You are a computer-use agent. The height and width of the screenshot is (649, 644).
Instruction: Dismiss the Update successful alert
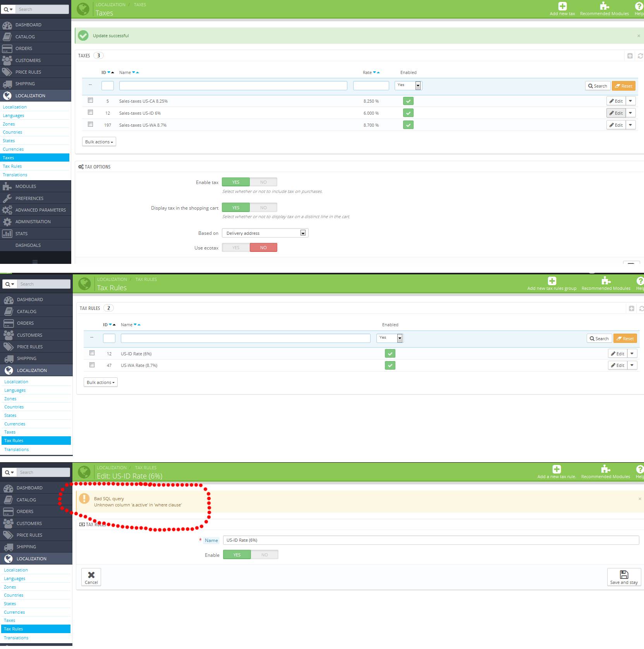[x=639, y=36]
